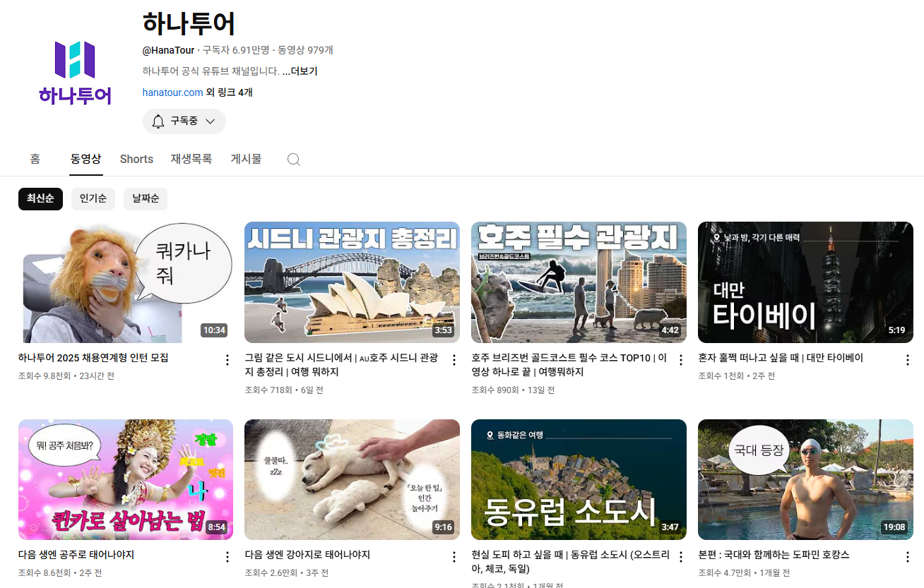Open more options for the intern recruitment video
This screenshot has height=588, width=924.
[227, 360]
